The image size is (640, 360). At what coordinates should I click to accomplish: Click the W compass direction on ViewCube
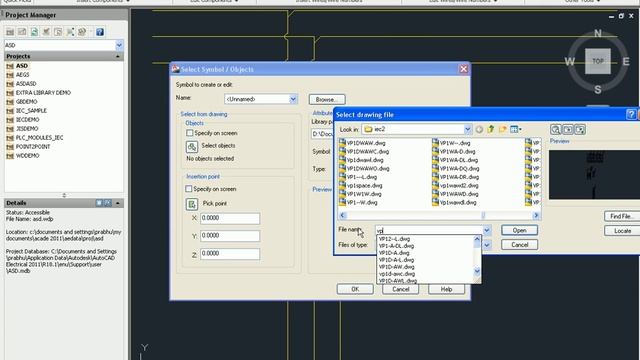pyautogui.click(x=569, y=62)
